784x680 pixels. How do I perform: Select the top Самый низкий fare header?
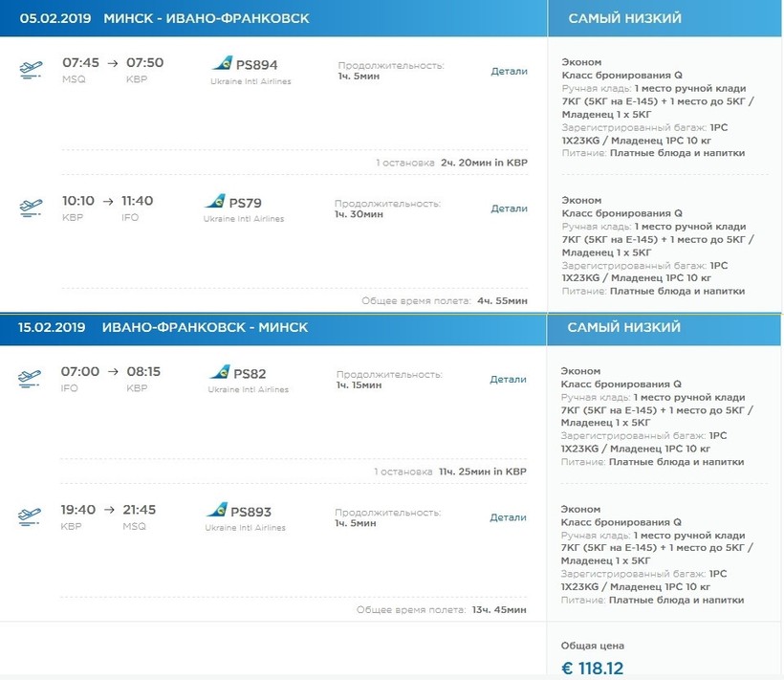click(x=624, y=18)
